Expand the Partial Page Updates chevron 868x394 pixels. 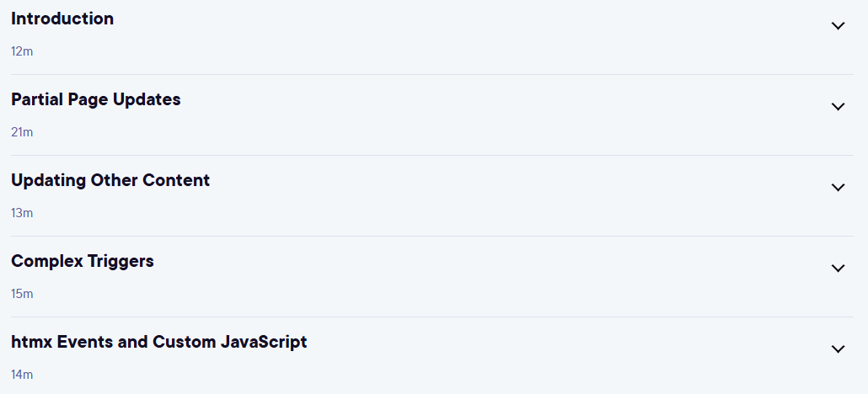point(839,106)
